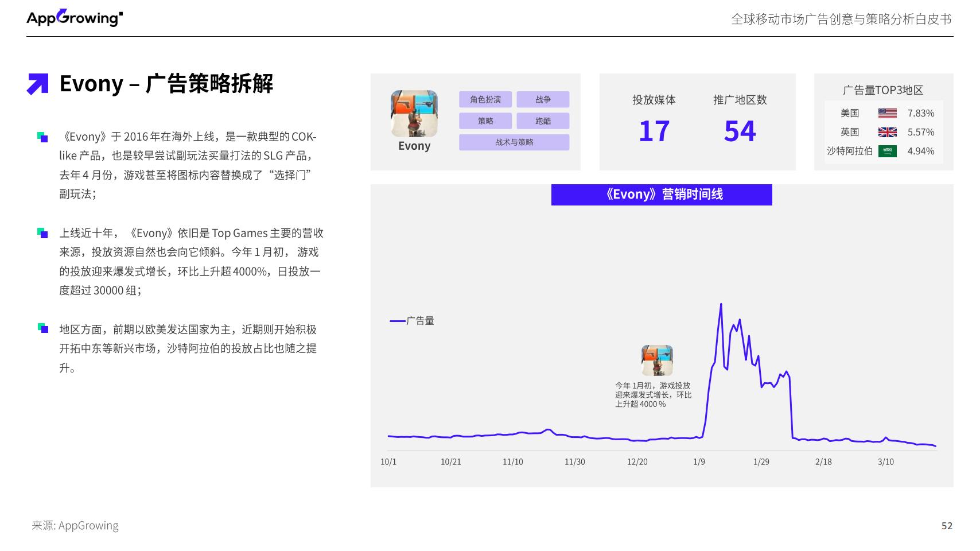Click the 10/1 axis label
This screenshot has width=980, height=551.
(388, 462)
